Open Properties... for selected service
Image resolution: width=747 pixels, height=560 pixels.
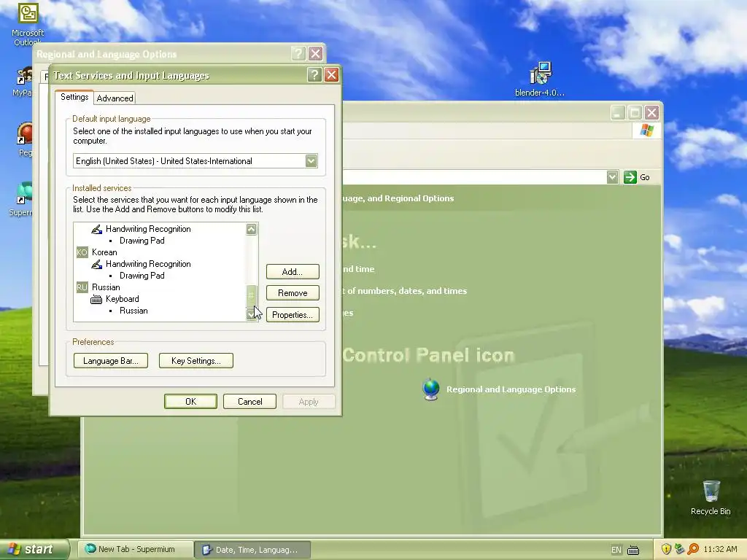(x=293, y=315)
